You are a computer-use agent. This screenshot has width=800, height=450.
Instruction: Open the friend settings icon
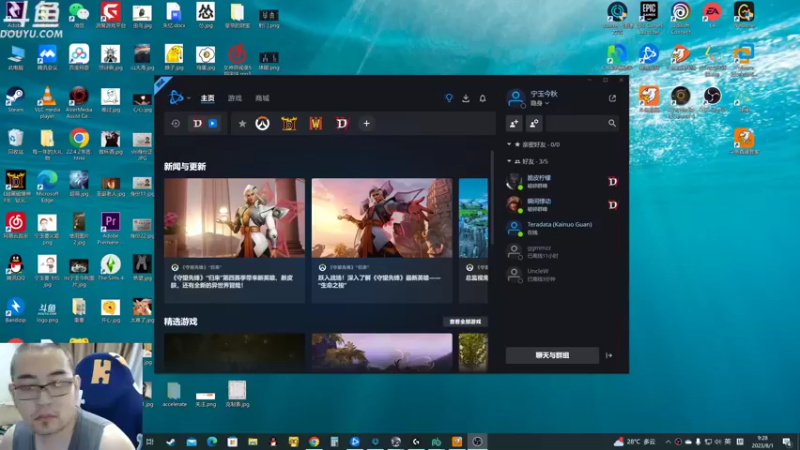(534, 123)
